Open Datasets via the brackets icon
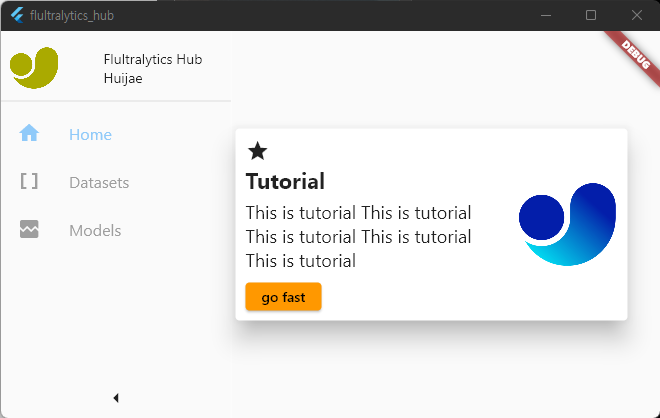Viewport: 660px width, 418px height. tap(29, 181)
